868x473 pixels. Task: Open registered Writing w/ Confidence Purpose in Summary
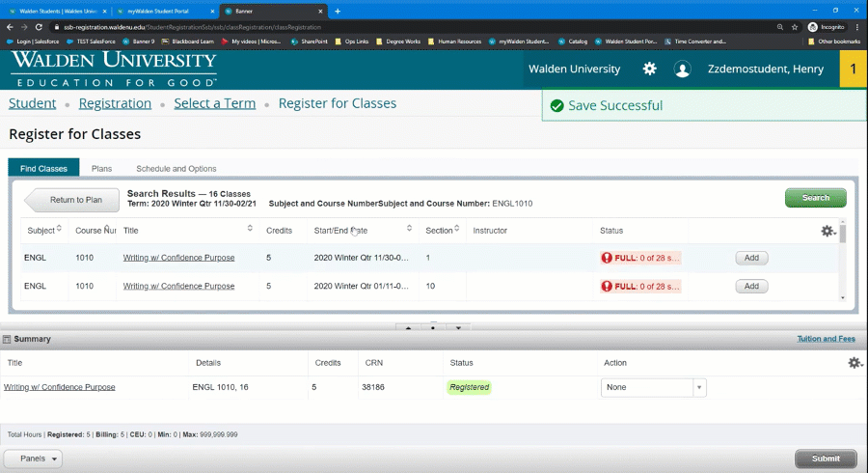pyautogui.click(x=59, y=387)
